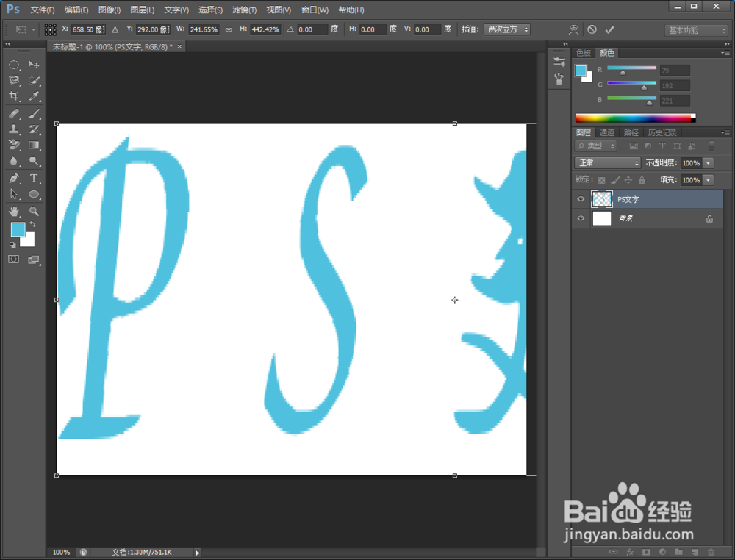Viewport: 735px width, 560px height.
Task: Select the Move tool
Action: click(x=34, y=65)
